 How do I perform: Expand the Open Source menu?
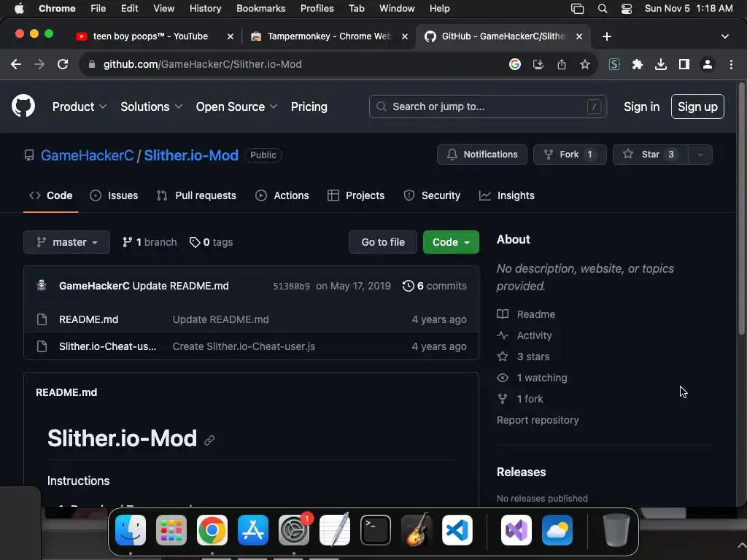pos(236,106)
